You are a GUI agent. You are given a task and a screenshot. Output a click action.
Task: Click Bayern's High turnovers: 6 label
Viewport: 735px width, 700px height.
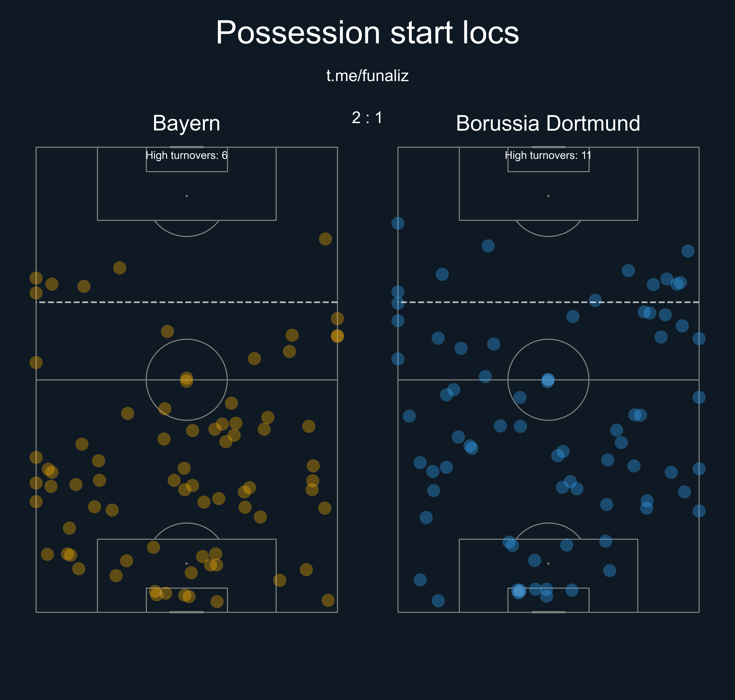point(186,155)
